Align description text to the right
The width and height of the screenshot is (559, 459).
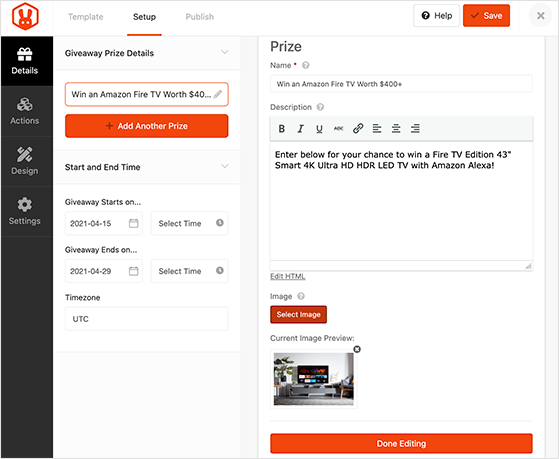click(x=415, y=128)
